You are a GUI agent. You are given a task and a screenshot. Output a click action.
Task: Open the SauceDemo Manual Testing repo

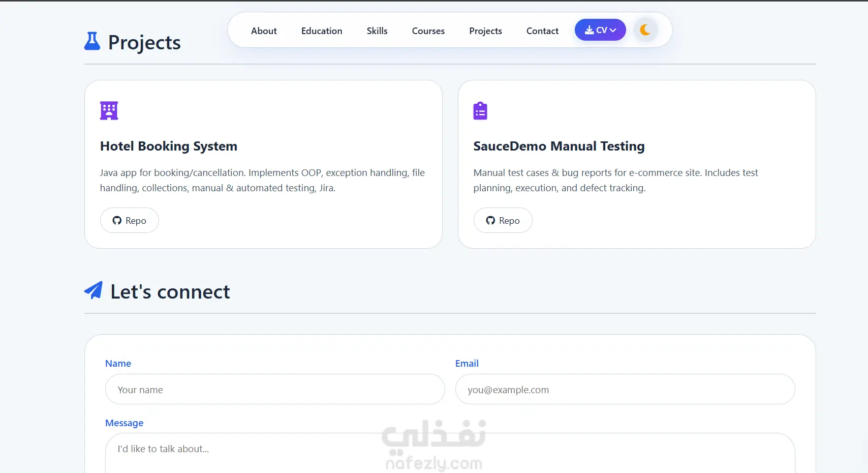point(503,220)
